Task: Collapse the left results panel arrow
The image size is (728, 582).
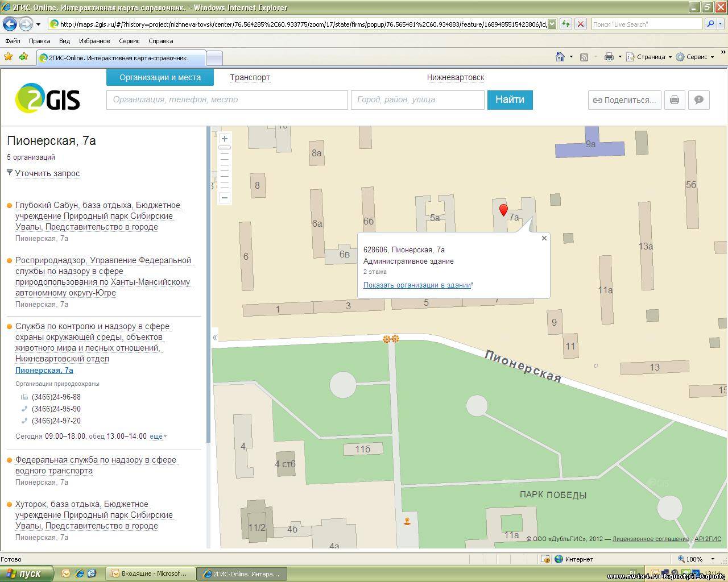Action: coord(214,337)
